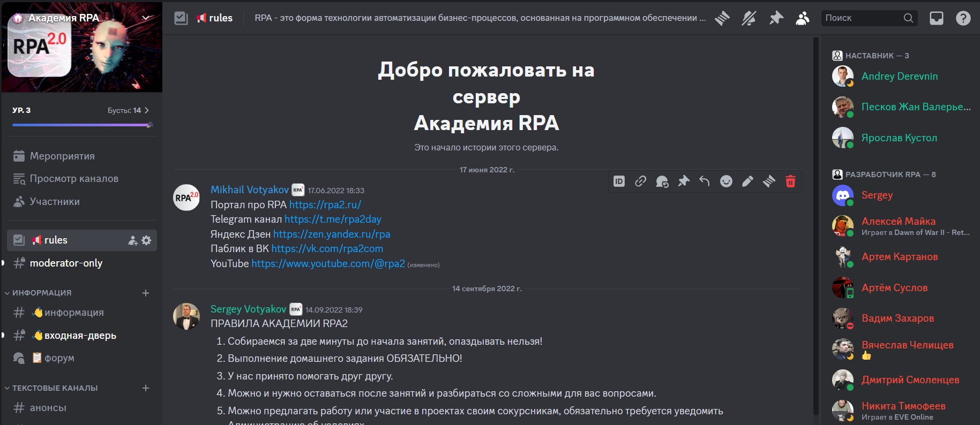Image resolution: width=980 pixels, height=425 pixels.
Task: Click Sergey Votyakov username
Action: click(249, 309)
